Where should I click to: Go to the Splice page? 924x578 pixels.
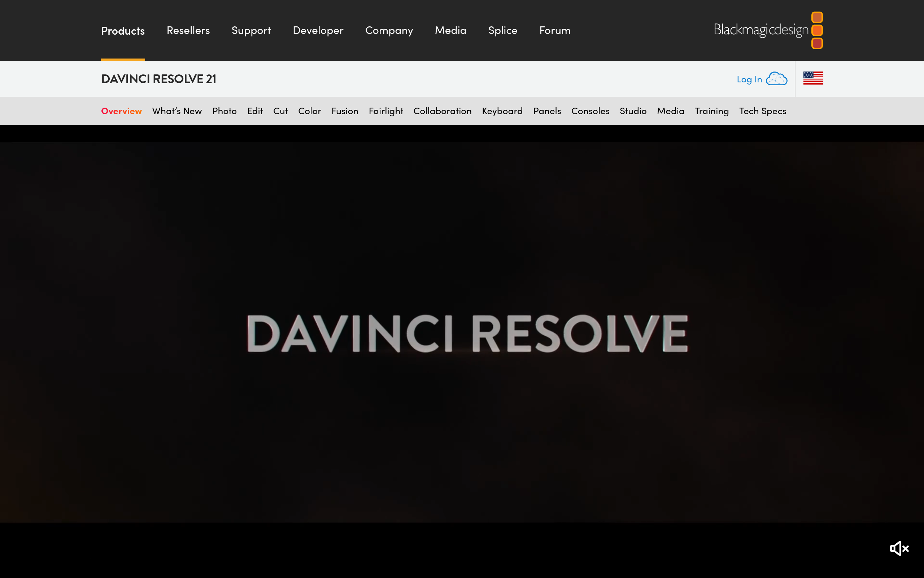[503, 31]
